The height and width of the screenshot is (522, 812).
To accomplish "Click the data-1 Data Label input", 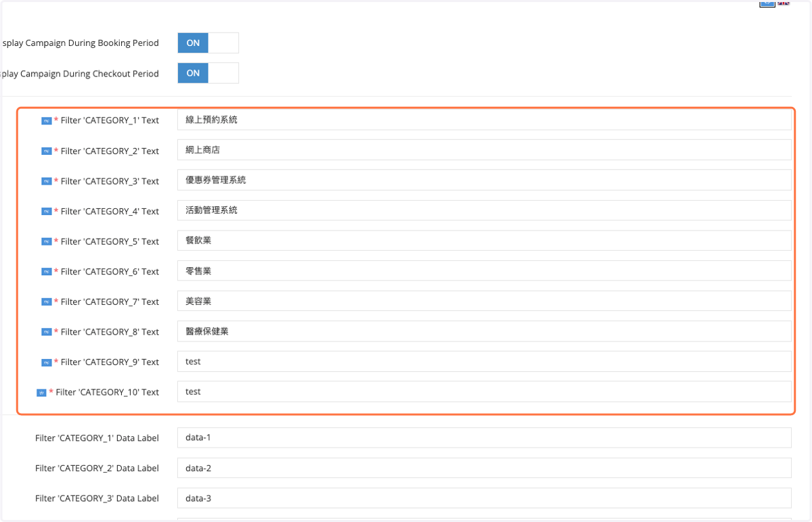I will point(484,437).
